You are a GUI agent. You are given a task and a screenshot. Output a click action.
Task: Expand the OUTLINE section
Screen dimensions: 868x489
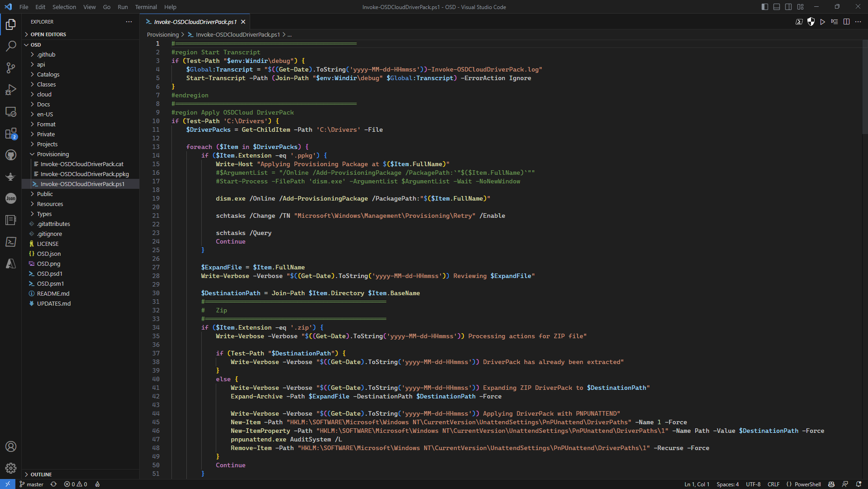coord(41,474)
